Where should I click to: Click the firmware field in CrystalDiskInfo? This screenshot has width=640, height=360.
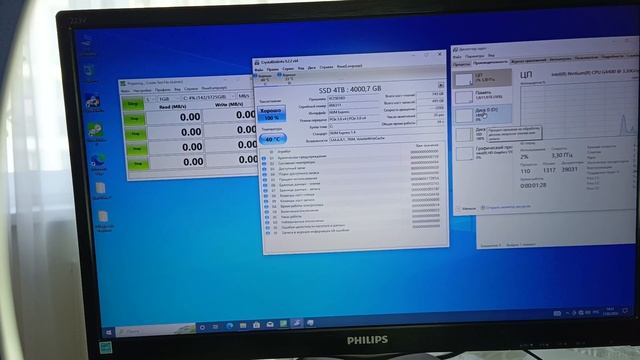pyautogui.click(x=354, y=98)
